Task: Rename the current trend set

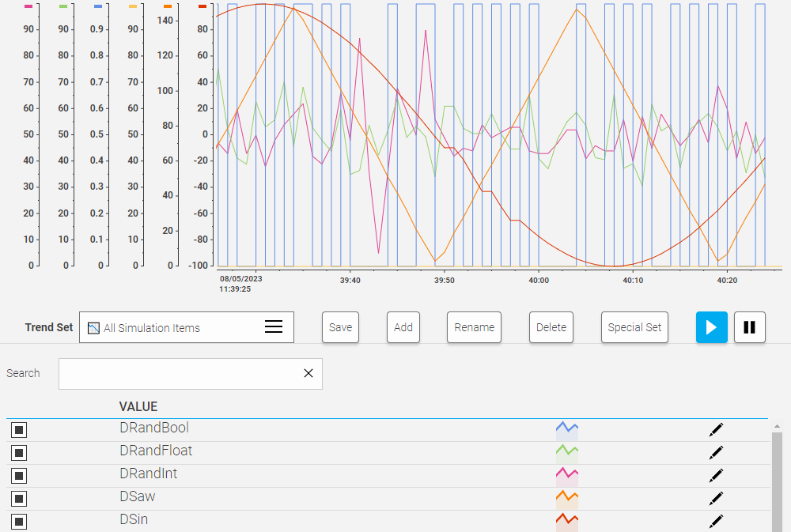Action: pyautogui.click(x=474, y=326)
